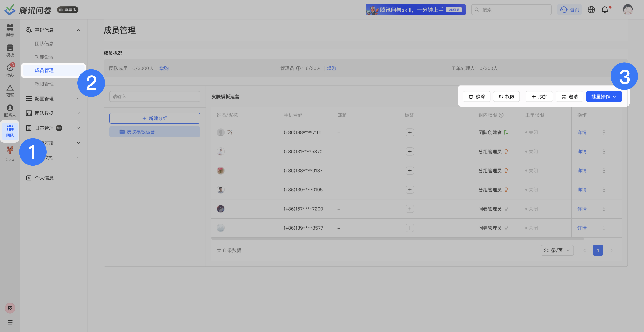Image resolution: width=644 pixels, height=332 pixels.
Task: Open the language globe icon
Action: (591, 10)
